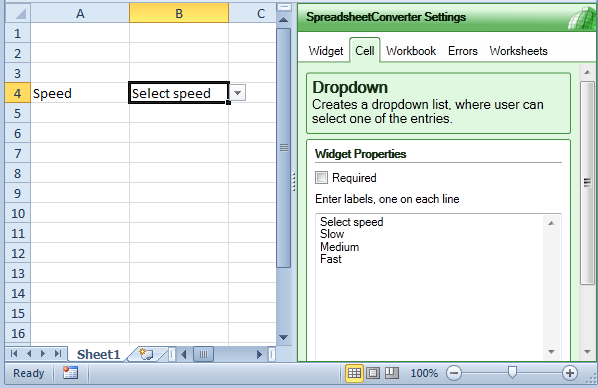This screenshot has width=598, height=388.
Task: Click the Select All corner button
Action: (18, 14)
